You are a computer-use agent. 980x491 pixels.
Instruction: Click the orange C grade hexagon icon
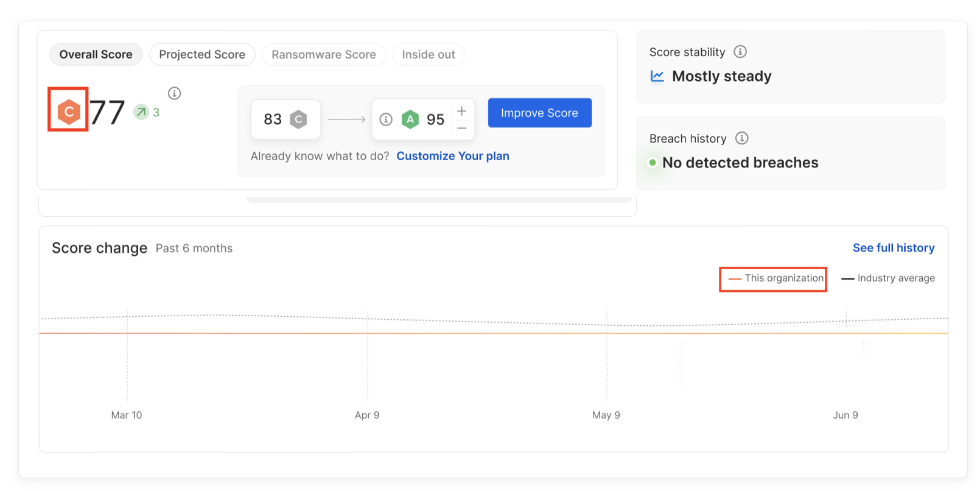pos(69,111)
